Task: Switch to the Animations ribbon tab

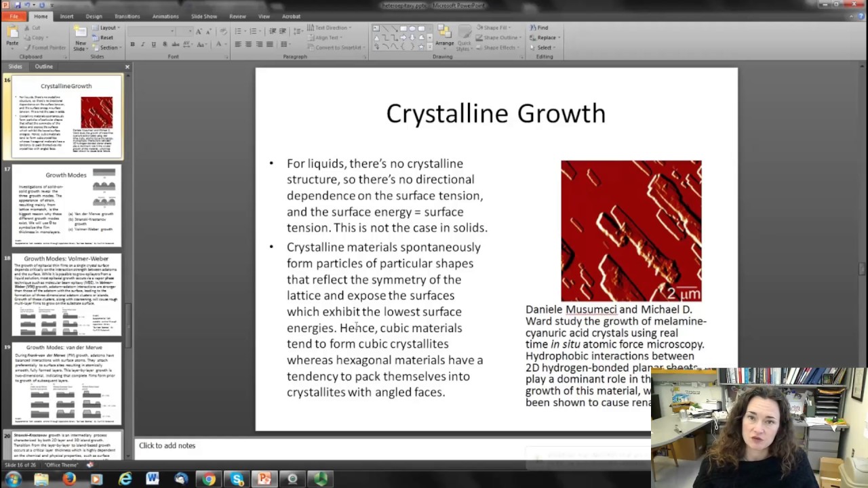Action: pos(165,16)
